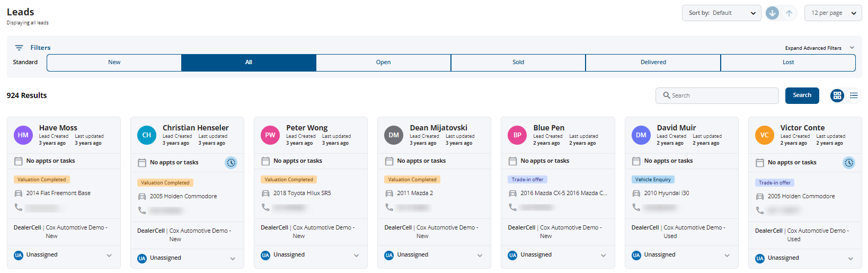Open the Peter Wong lead
868x273 pixels.
(307, 128)
